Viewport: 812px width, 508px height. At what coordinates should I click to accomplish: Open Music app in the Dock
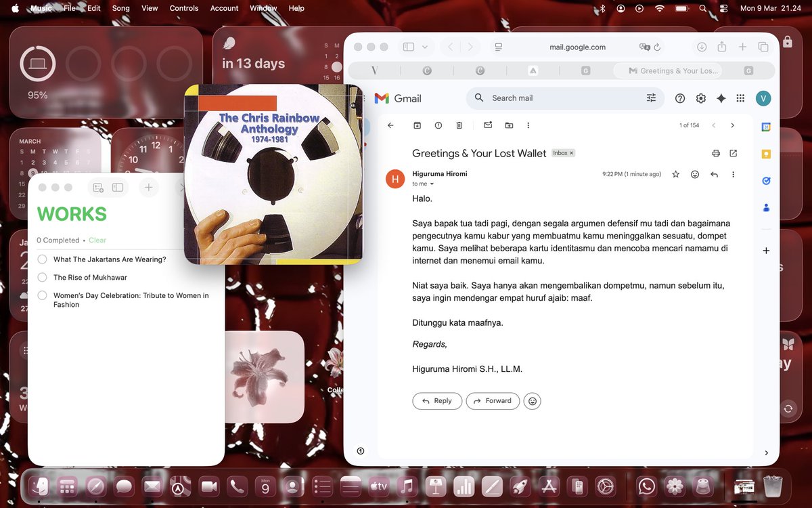click(x=407, y=486)
